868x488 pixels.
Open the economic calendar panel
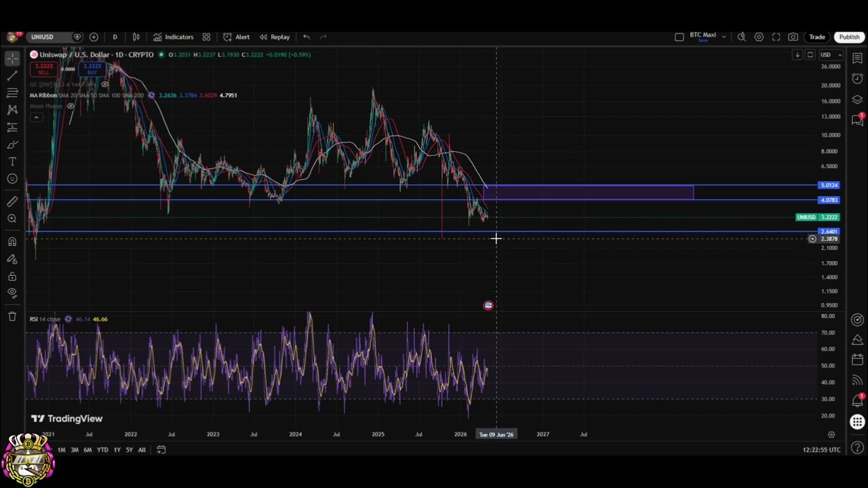(857, 360)
